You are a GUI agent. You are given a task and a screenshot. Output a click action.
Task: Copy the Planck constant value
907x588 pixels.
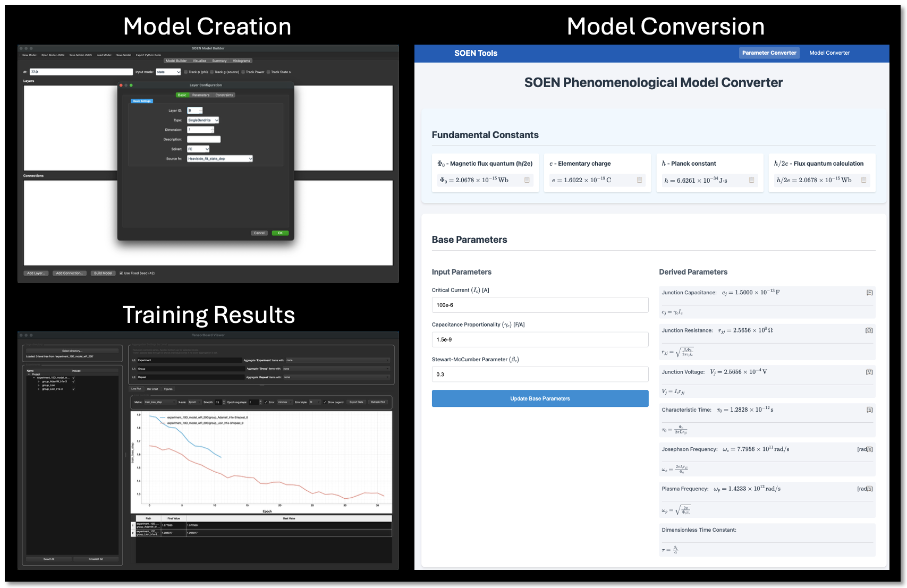[x=751, y=180]
